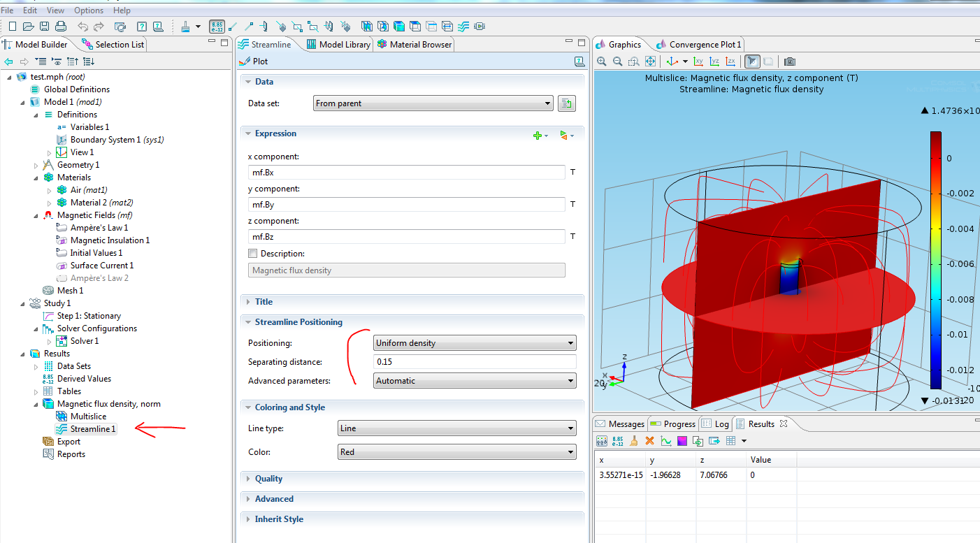Open the Positioning dropdown set to Uniform density
This screenshot has height=543, width=980.
(x=475, y=343)
